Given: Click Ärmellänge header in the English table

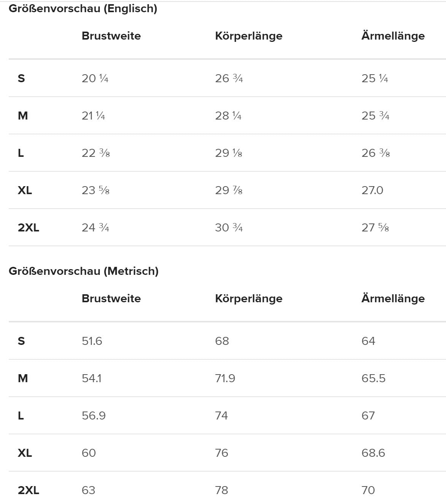Looking at the screenshot, I should tap(393, 36).
